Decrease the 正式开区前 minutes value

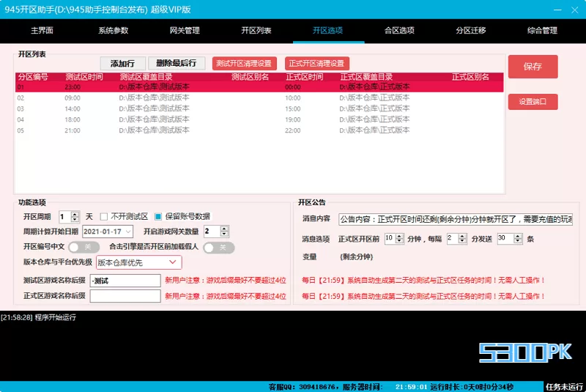pyautogui.click(x=399, y=241)
